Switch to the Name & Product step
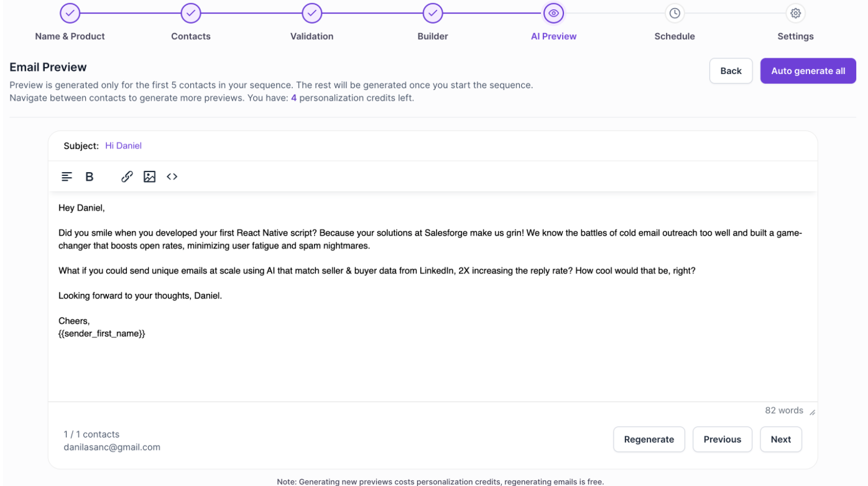 point(70,13)
